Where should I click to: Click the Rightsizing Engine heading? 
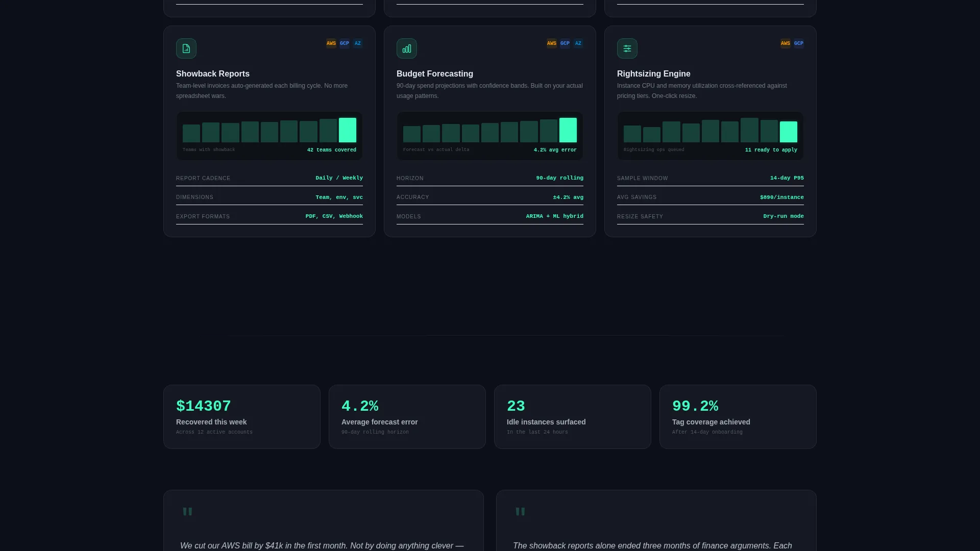(x=654, y=74)
